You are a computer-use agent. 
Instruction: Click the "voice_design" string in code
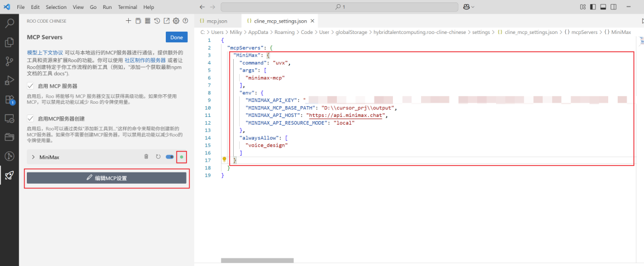click(x=267, y=146)
